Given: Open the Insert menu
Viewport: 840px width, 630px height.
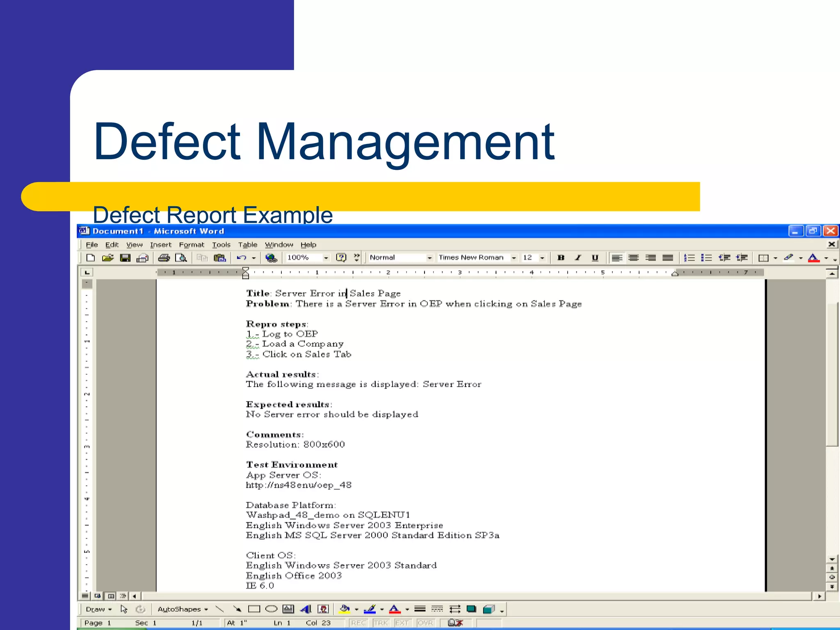Looking at the screenshot, I should tap(160, 245).
